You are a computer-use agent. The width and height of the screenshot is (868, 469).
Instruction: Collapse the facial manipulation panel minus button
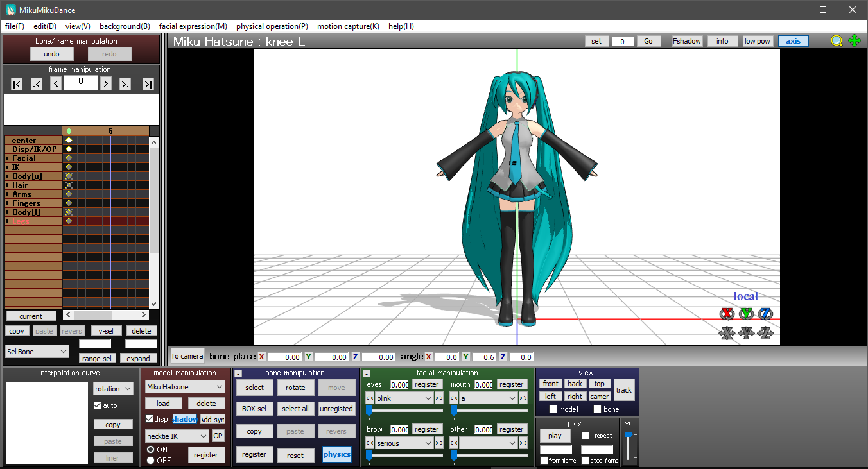point(367,373)
